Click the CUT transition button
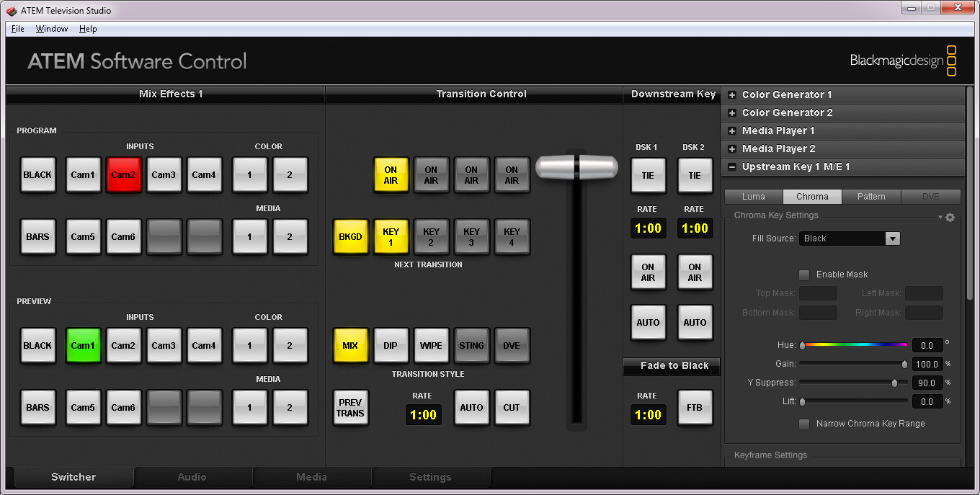 pyautogui.click(x=512, y=408)
